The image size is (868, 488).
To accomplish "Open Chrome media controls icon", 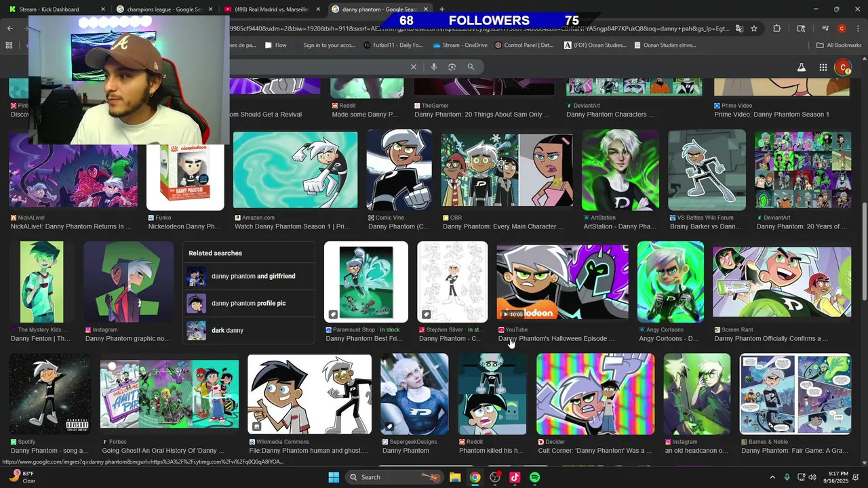I will (x=825, y=28).
